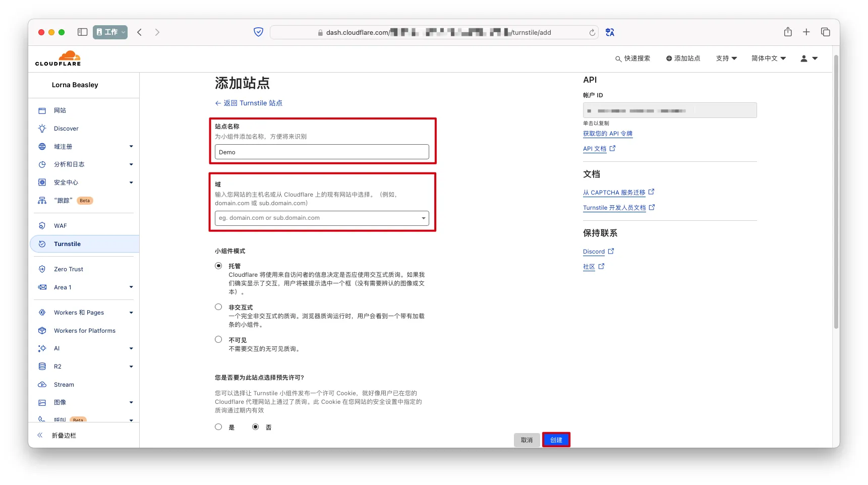Viewport: 868px width, 485px height.
Task: Click the translate page icon
Action: tap(610, 32)
